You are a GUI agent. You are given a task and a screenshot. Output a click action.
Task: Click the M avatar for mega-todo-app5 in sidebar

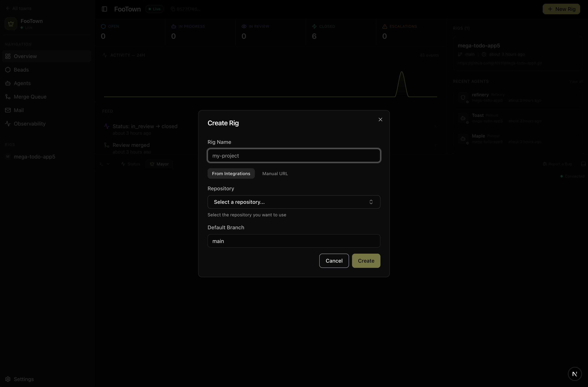coord(8,157)
